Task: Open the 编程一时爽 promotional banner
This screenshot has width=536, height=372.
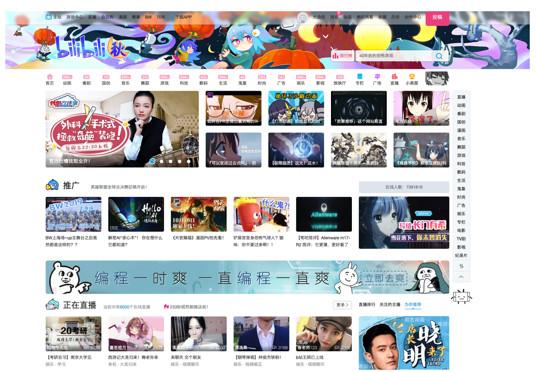Action: pyautogui.click(x=247, y=277)
